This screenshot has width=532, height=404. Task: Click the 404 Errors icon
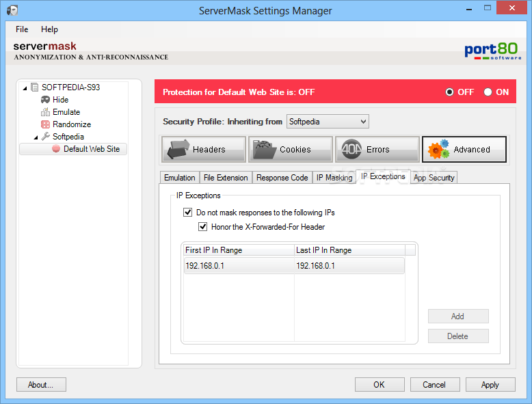[x=351, y=149]
